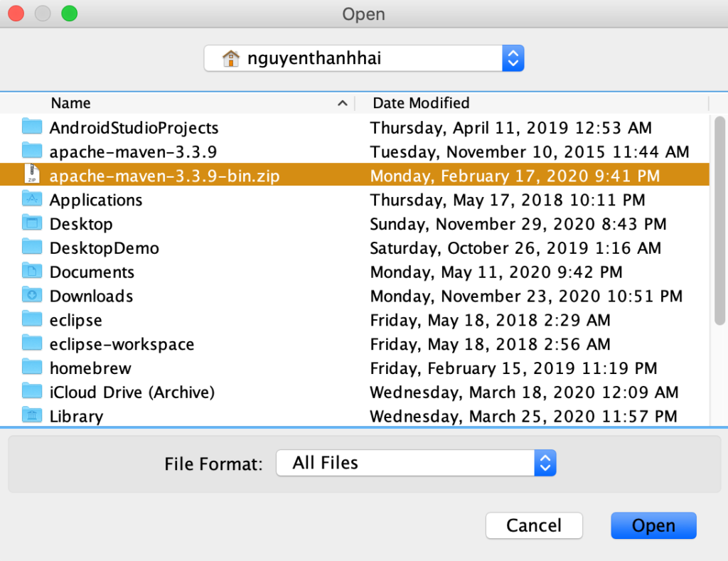Click the vertical scrollbar of the file list
Viewport: 728px width, 561px height.
[x=719, y=213]
